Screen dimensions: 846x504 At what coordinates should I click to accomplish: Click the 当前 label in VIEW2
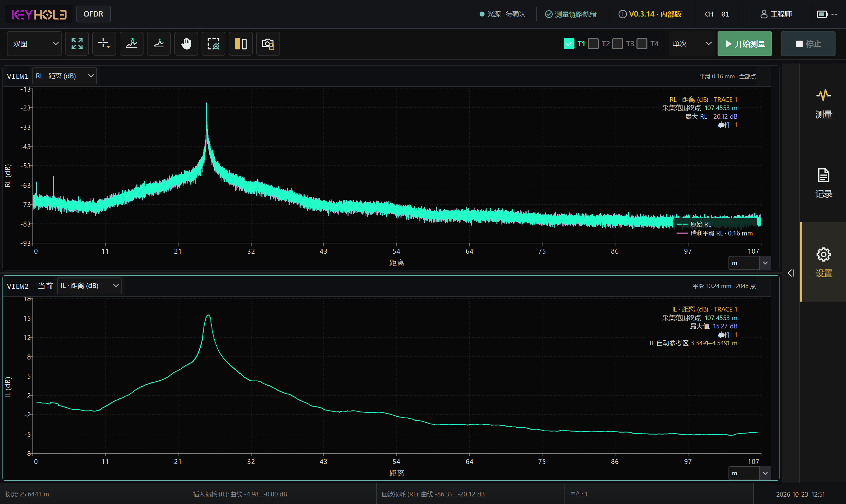point(45,286)
